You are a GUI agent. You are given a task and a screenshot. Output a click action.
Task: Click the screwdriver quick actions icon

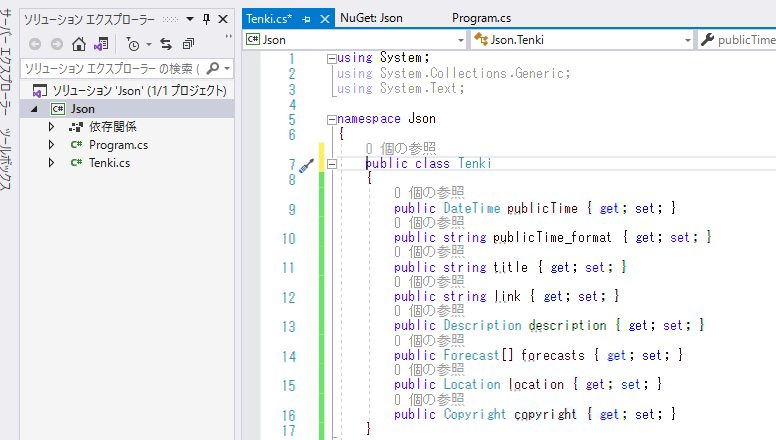(307, 165)
